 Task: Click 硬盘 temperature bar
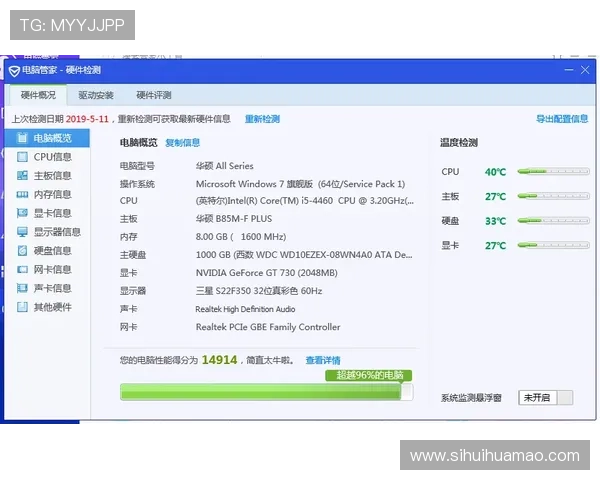pyautogui.click(x=553, y=220)
